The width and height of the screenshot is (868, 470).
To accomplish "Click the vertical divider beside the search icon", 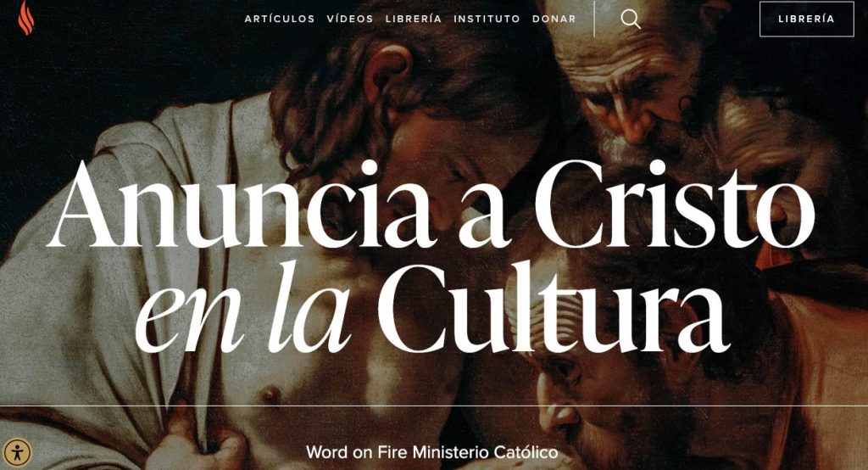I will coord(594,20).
